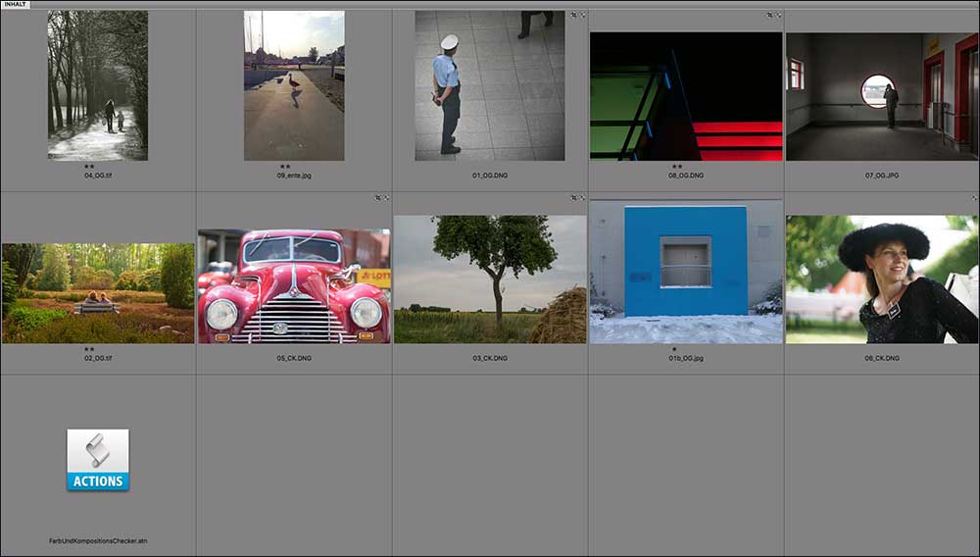Image resolution: width=980 pixels, height=557 pixels.
Task: Click crop badge on 05_CK.DNG thumbnail
Action: point(377,197)
